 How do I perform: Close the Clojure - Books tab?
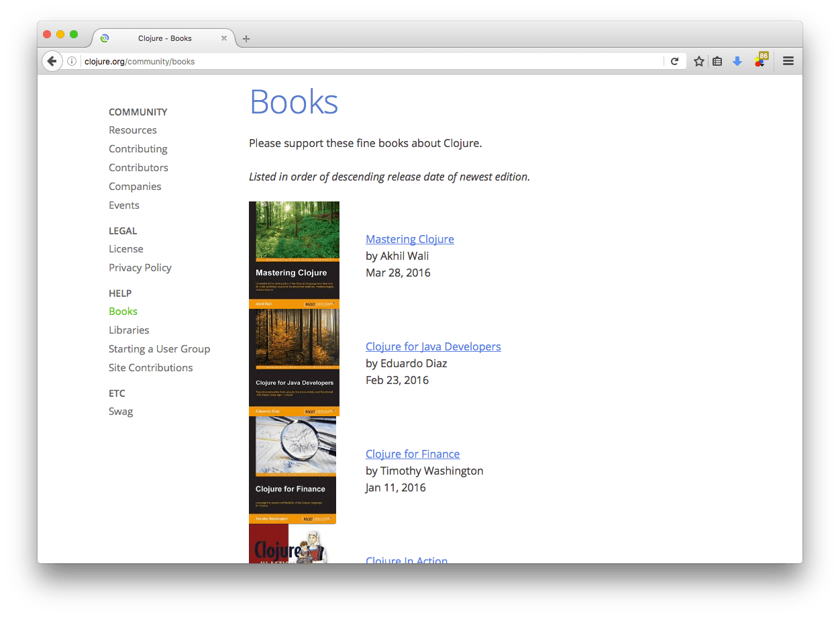(224, 38)
